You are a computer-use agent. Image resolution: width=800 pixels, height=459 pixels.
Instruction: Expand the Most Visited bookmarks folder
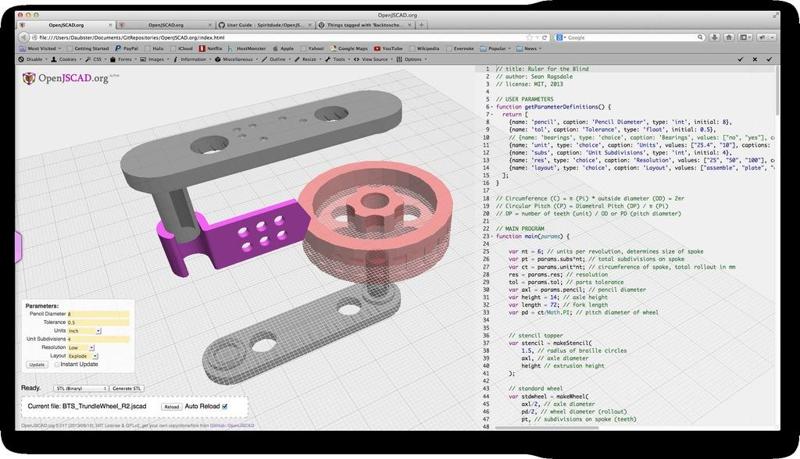[x=40, y=48]
